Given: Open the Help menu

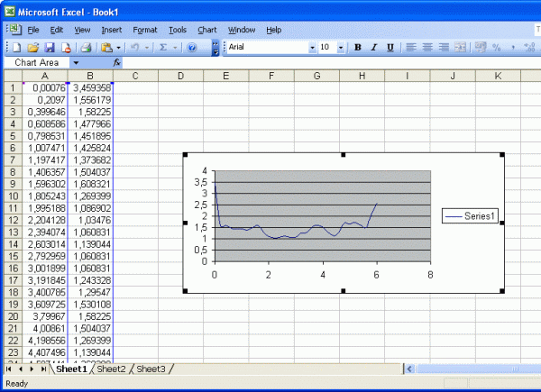Looking at the screenshot, I should 273,30.
